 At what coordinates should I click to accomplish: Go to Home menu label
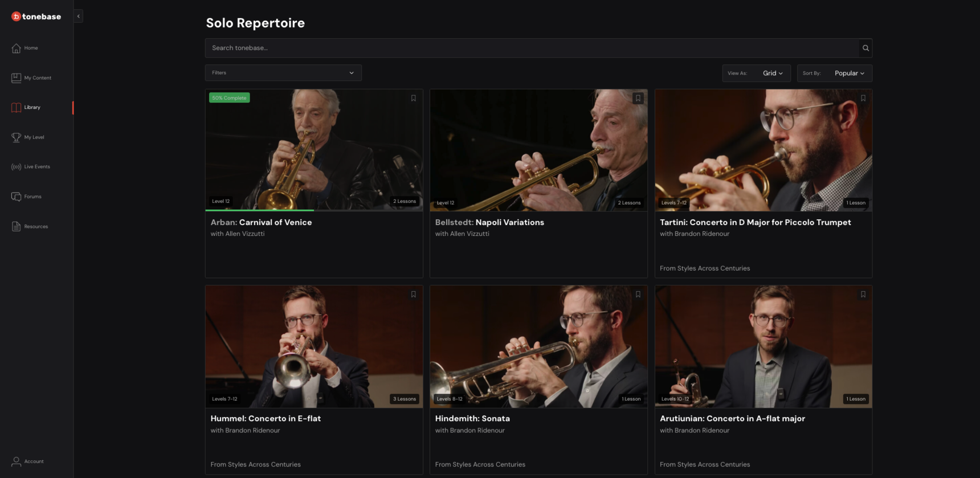[x=31, y=48]
